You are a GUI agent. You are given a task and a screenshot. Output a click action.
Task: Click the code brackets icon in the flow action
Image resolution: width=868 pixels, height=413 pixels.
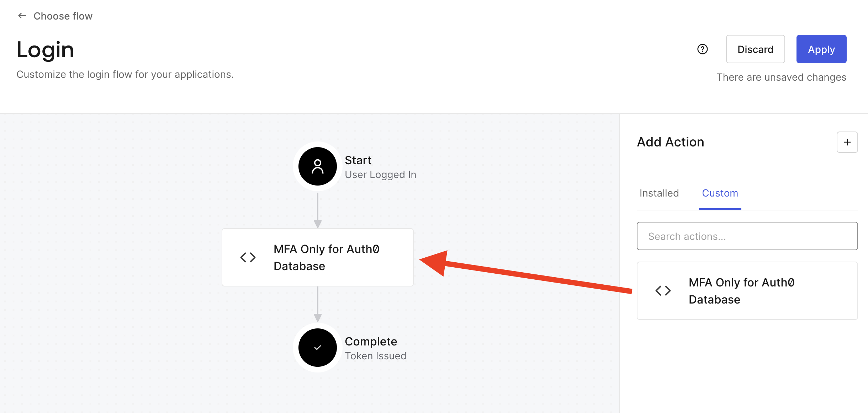pyautogui.click(x=248, y=257)
